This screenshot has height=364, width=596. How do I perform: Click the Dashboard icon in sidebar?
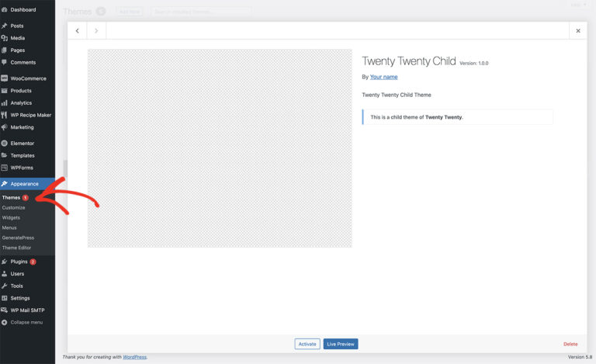(5, 9)
